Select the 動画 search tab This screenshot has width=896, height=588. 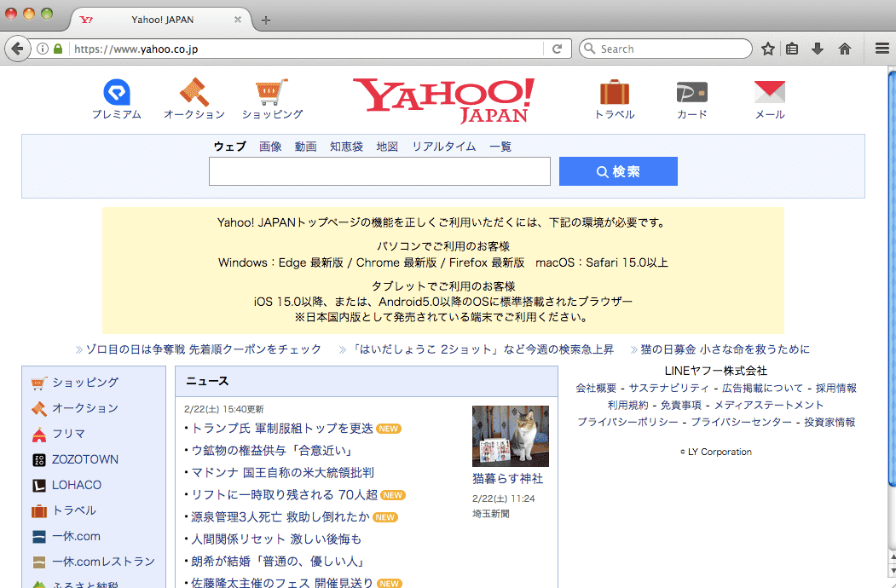tap(306, 147)
